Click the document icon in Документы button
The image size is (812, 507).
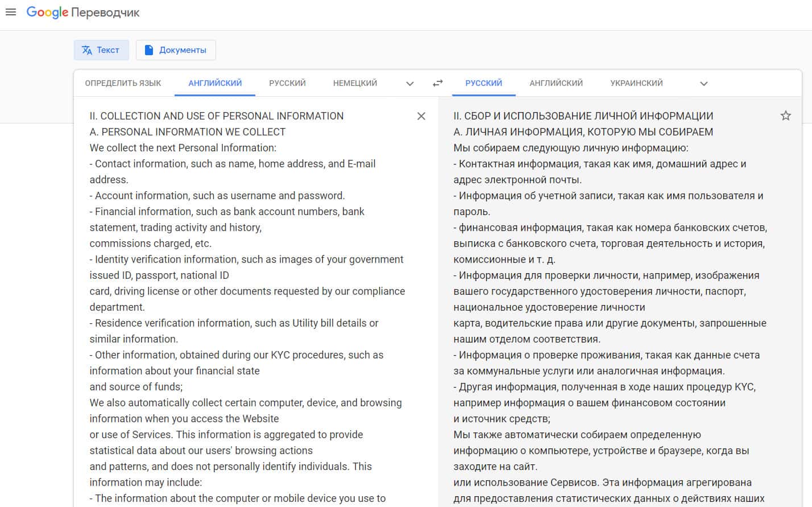pyautogui.click(x=149, y=50)
